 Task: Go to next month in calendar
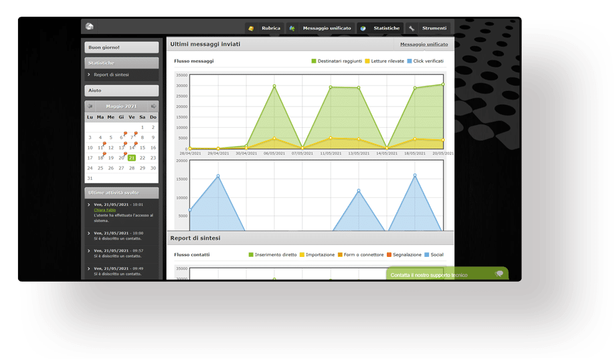[x=153, y=106]
